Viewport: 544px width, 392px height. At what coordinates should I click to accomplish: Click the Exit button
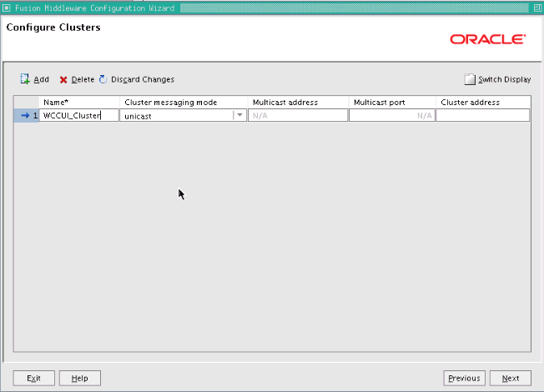tap(33, 378)
